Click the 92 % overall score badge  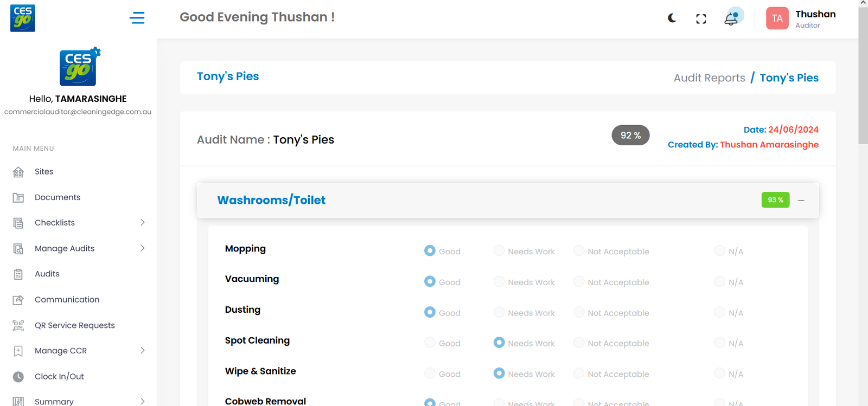coord(630,136)
